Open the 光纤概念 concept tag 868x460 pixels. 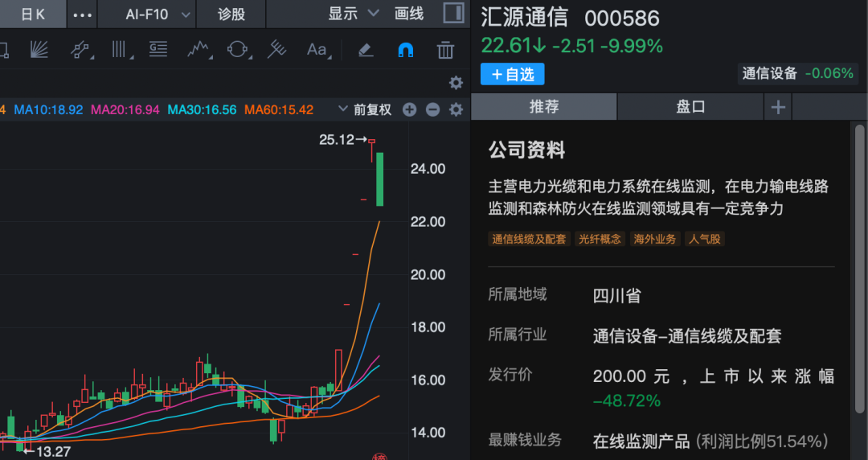pos(600,239)
